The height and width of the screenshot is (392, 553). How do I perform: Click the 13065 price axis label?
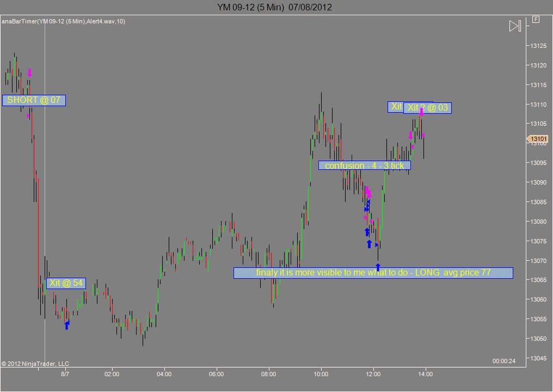(538, 280)
